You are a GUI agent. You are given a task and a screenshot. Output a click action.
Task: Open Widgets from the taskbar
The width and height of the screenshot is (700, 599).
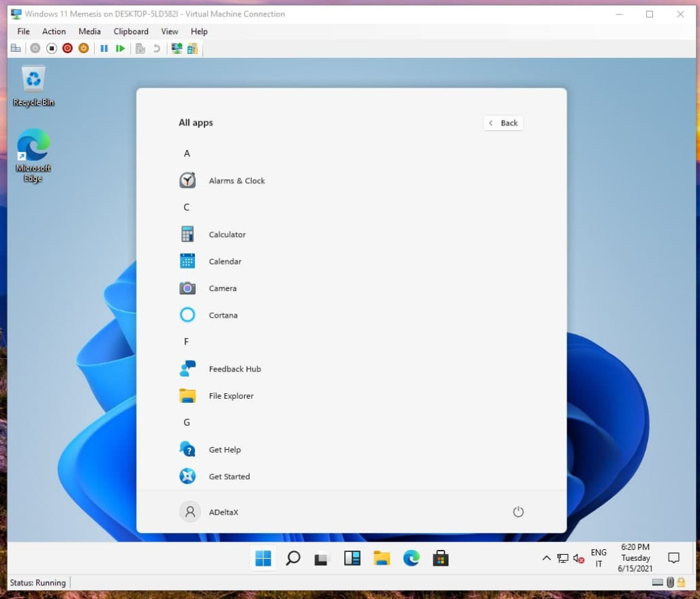[x=352, y=558]
